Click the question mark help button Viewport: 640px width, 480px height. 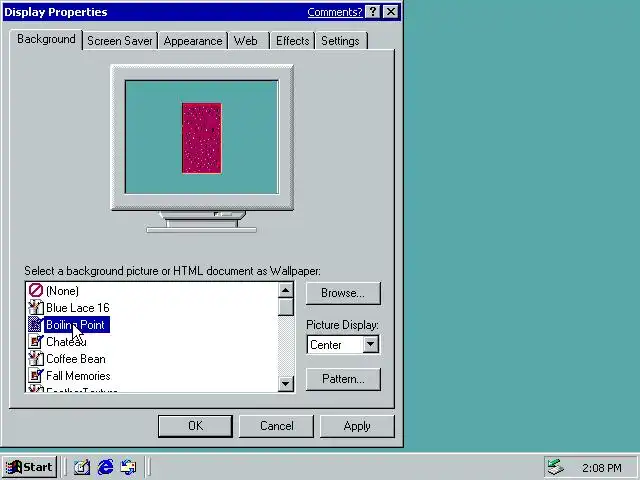pyautogui.click(x=372, y=12)
